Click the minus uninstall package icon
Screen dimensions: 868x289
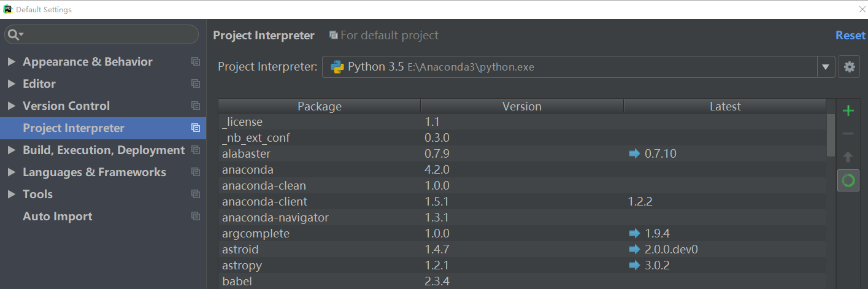pyautogui.click(x=848, y=134)
